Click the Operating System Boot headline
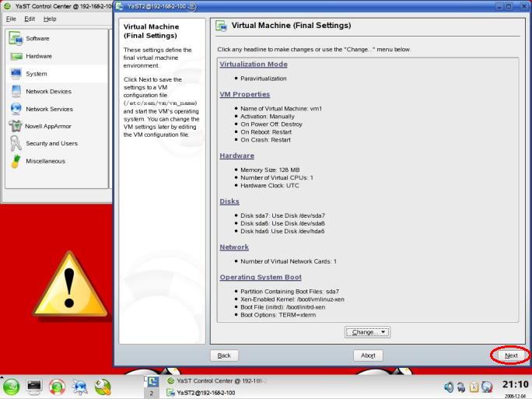Viewport: 532px width, 399px height. 261,277
